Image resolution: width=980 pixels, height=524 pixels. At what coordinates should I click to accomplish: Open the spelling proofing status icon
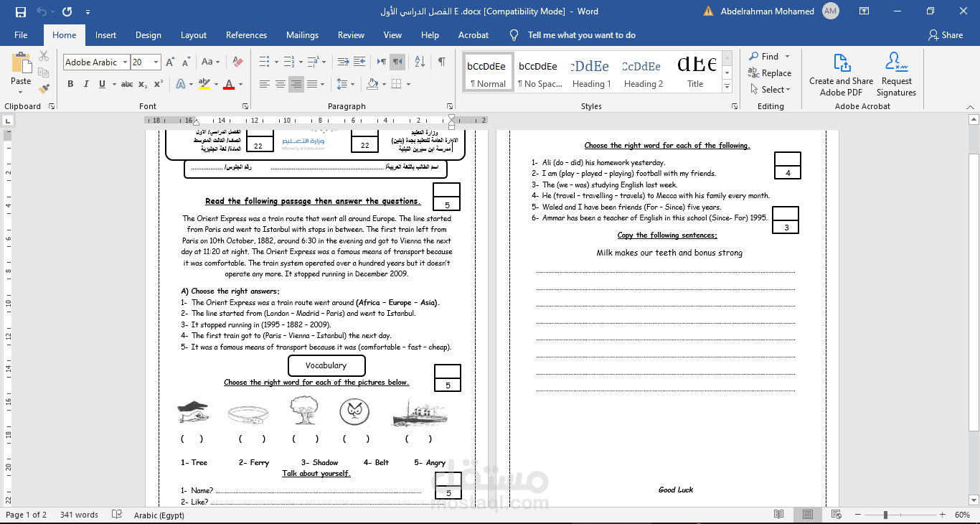click(117, 515)
